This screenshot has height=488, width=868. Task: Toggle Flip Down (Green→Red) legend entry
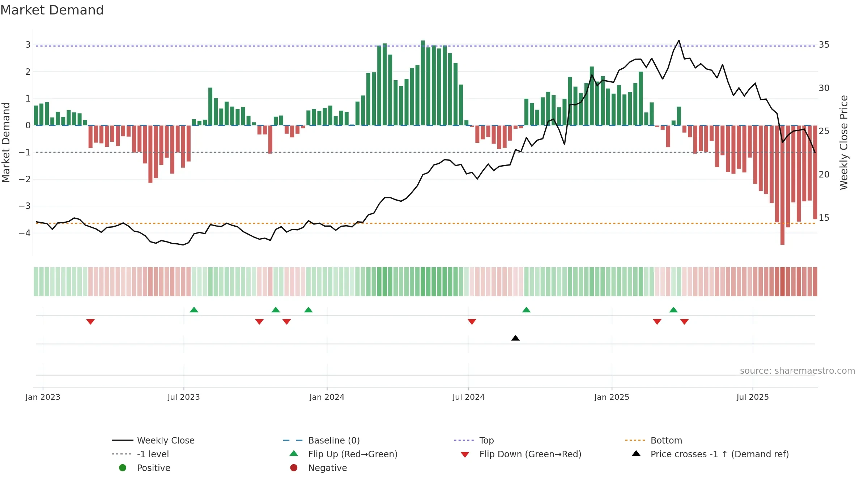click(521, 454)
